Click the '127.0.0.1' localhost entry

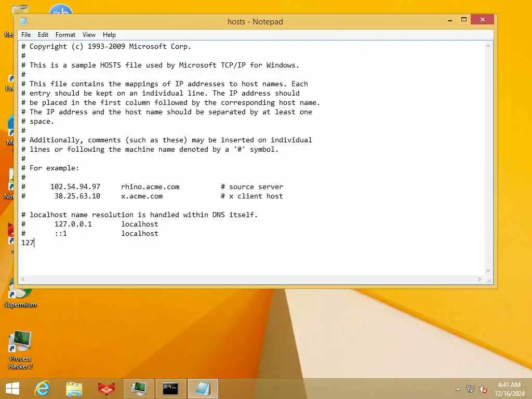73,224
